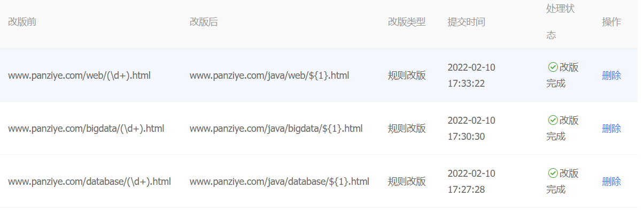
Task: Click the green checkmark icon in bigdata row
Action: [553, 120]
